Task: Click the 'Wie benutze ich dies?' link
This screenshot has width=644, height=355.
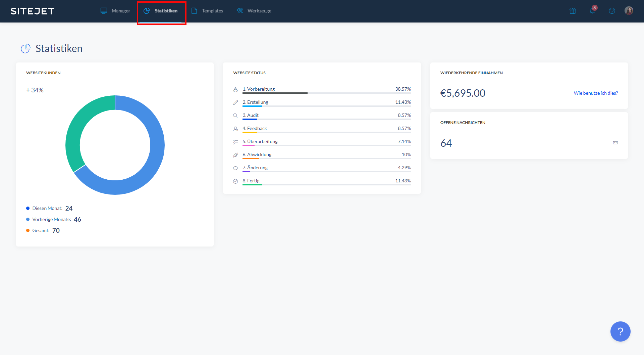Action: pyautogui.click(x=595, y=93)
